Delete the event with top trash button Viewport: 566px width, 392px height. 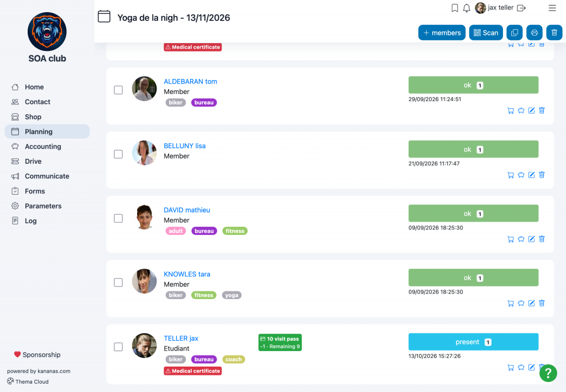(554, 33)
